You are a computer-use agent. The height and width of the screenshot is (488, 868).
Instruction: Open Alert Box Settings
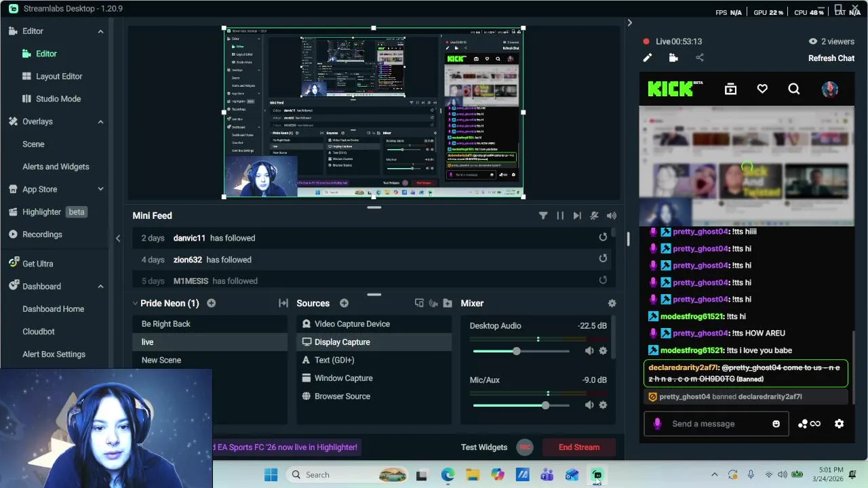54,354
